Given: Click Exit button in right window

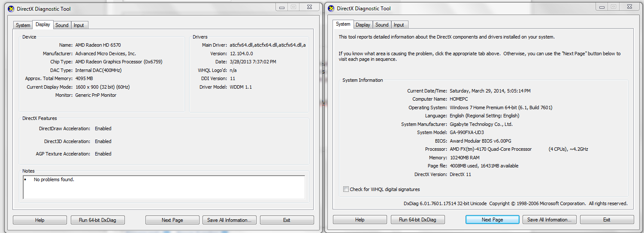Looking at the screenshot, I should [x=607, y=220].
